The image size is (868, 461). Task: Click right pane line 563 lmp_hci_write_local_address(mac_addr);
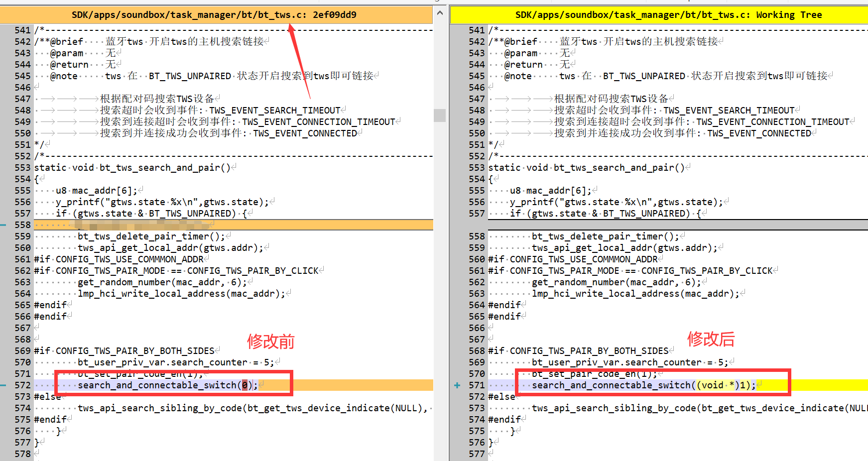point(635,294)
